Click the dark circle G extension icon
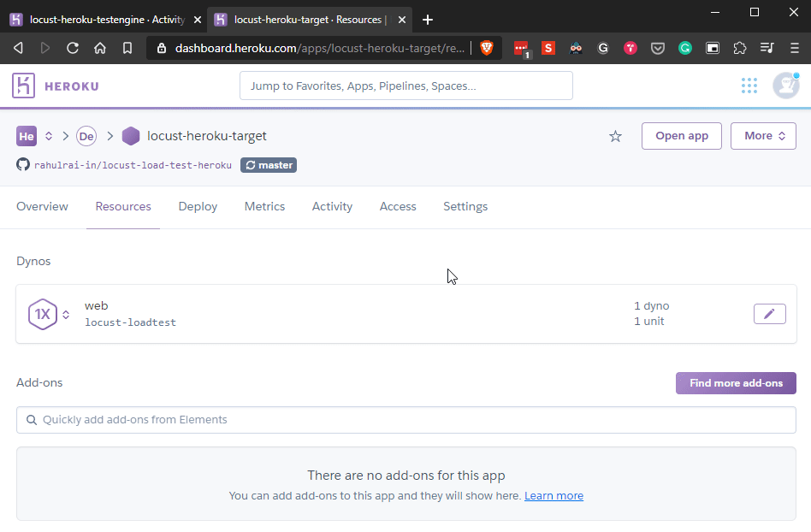Screen dimensions: 811x532 [x=603, y=48]
